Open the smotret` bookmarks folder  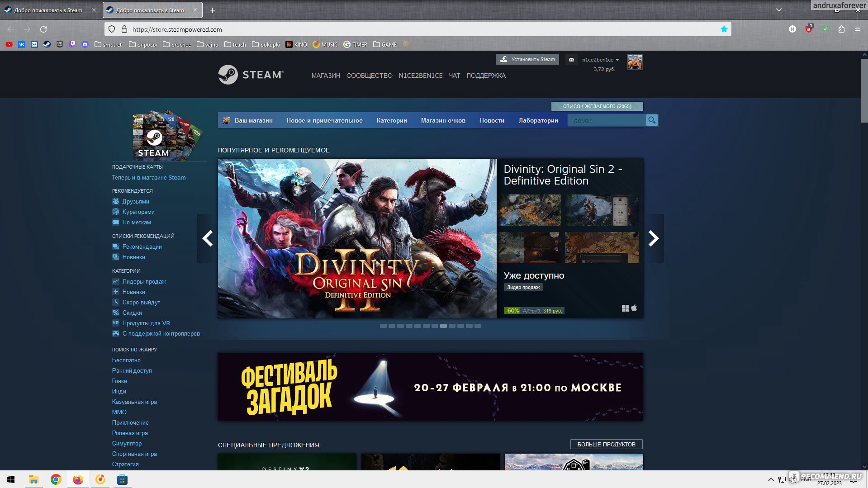(x=108, y=44)
